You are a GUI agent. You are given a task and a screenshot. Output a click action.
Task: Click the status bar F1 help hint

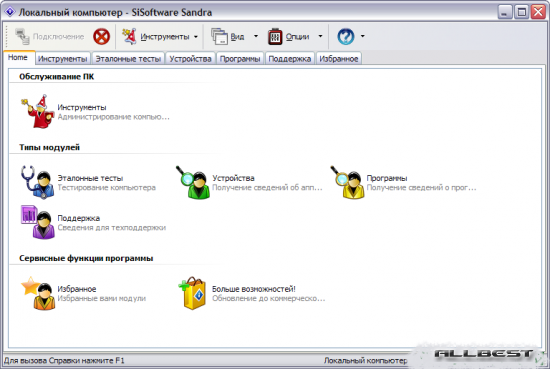[x=64, y=360]
